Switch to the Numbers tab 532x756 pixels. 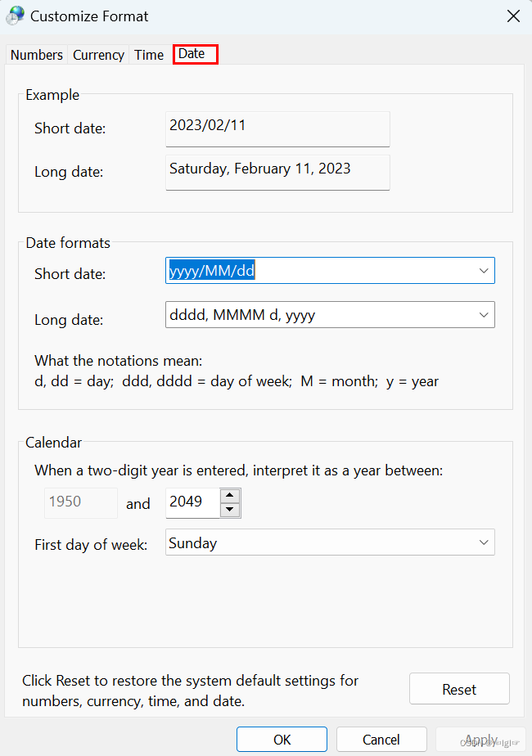37,55
